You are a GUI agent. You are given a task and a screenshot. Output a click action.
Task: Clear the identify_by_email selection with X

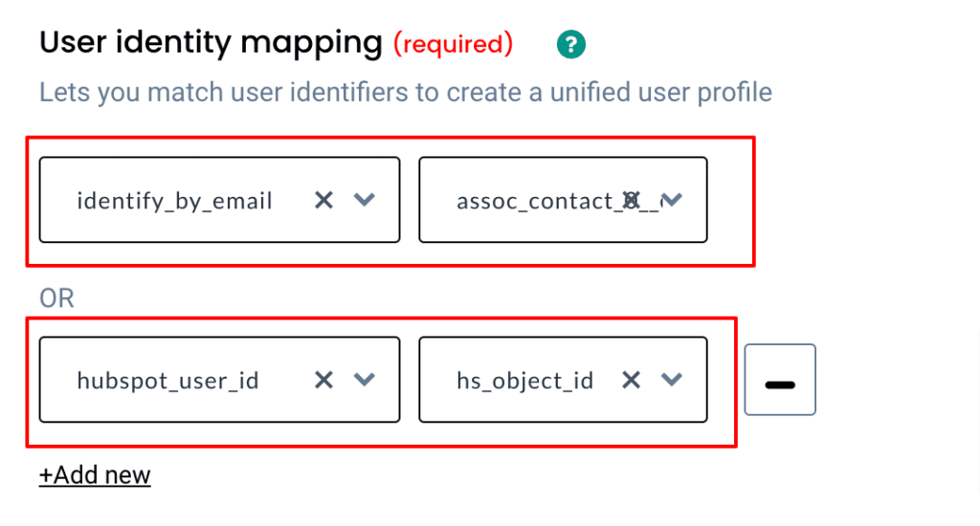click(323, 200)
